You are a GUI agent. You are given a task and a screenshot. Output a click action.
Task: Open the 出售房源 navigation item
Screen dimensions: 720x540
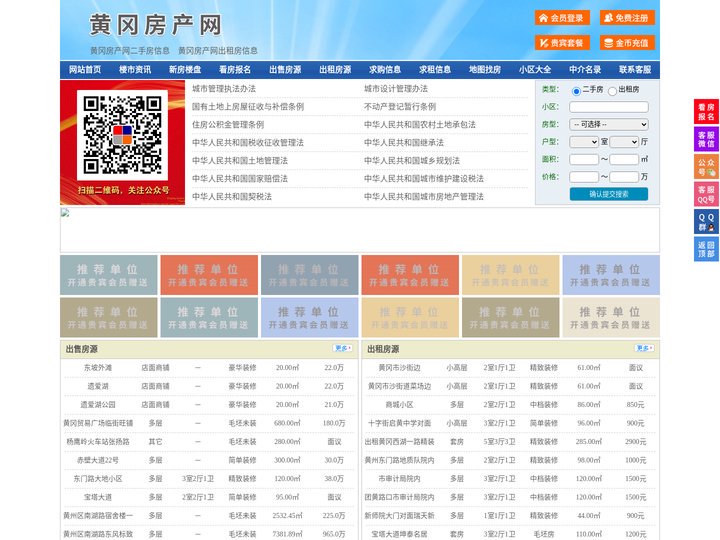tap(285, 70)
